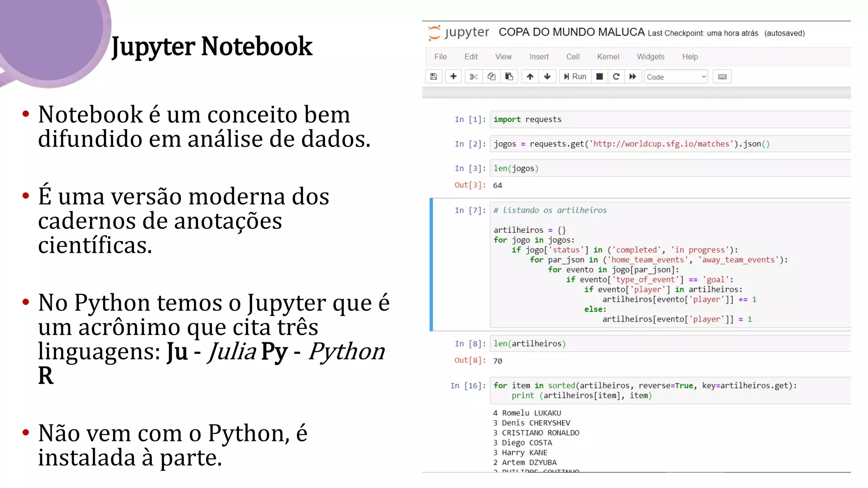Viewport: 868px width, 488px height.
Task: Click the Out[3] value 64
Action: click(498, 186)
